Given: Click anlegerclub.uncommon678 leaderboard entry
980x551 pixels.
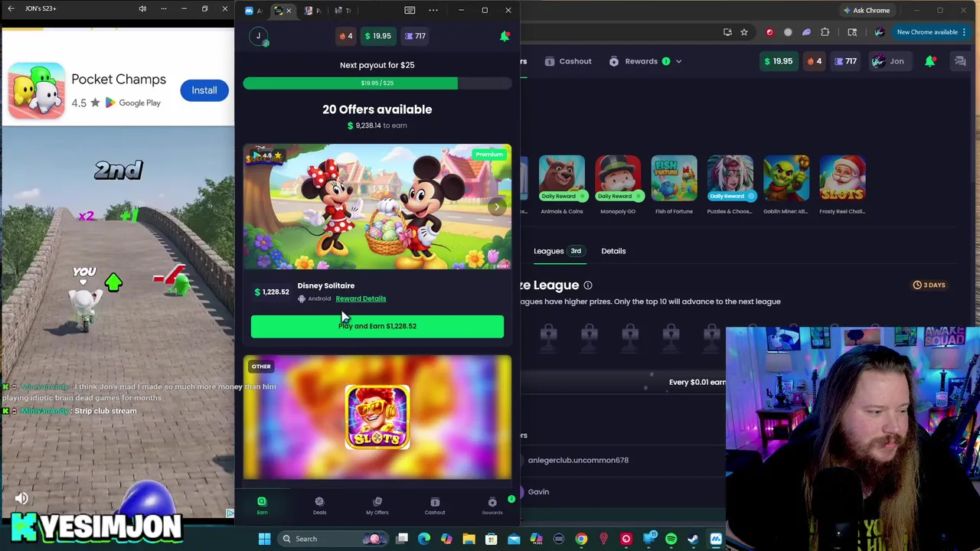Looking at the screenshot, I should tap(578, 460).
